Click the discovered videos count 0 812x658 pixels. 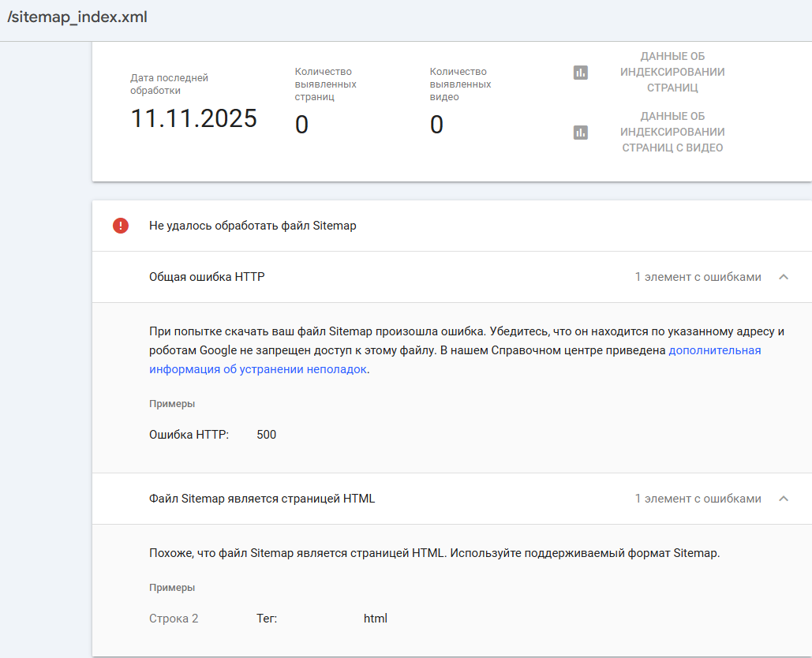tap(436, 125)
